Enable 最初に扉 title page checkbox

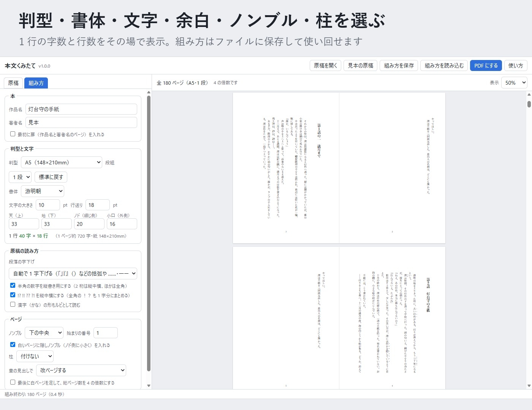pyautogui.click(x=13, y=134)
